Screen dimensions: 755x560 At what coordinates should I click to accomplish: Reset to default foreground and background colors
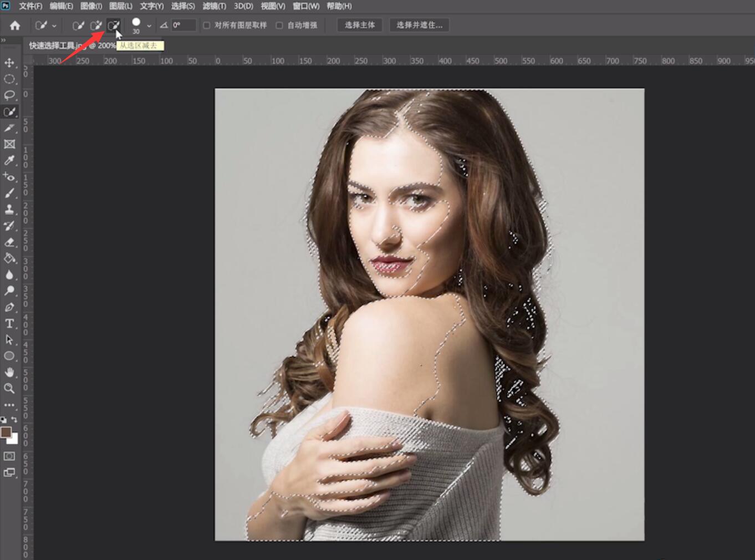3,420
